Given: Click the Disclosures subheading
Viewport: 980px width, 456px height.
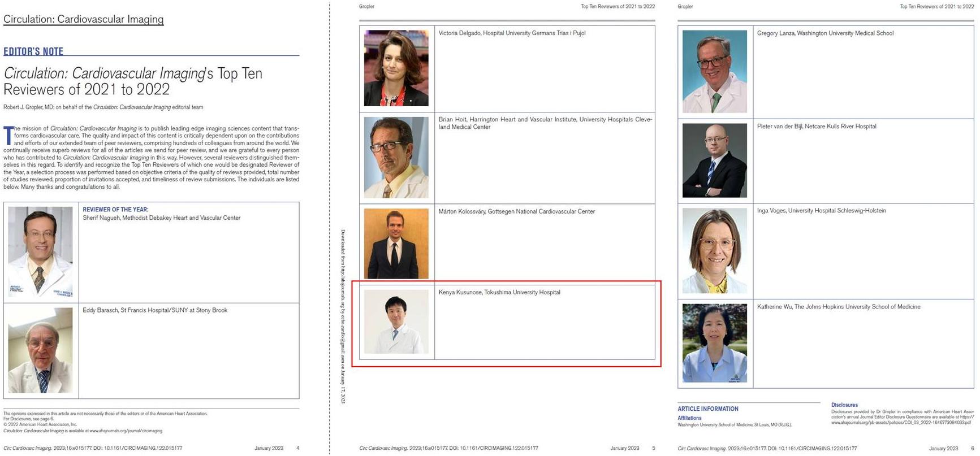Looking at the screenshot, I should click(844, 405).
